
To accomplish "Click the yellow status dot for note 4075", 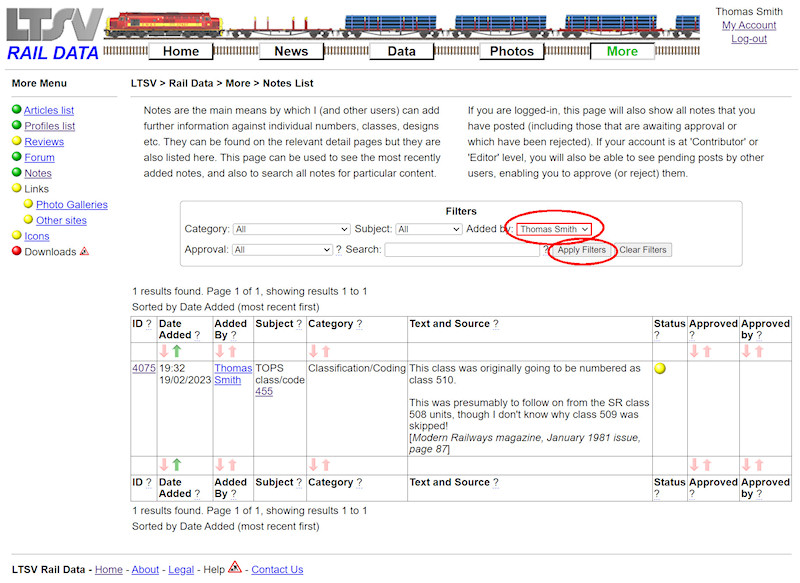I will tap(660, 369).
